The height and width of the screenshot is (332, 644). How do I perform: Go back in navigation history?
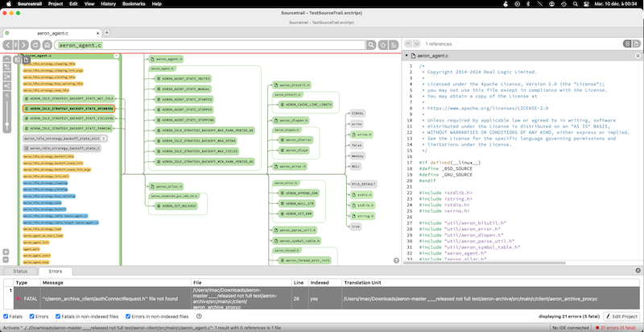8,45
